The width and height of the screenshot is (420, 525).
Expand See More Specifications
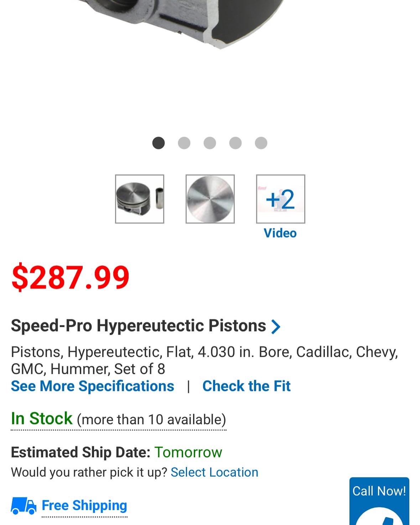click(93, 386)
